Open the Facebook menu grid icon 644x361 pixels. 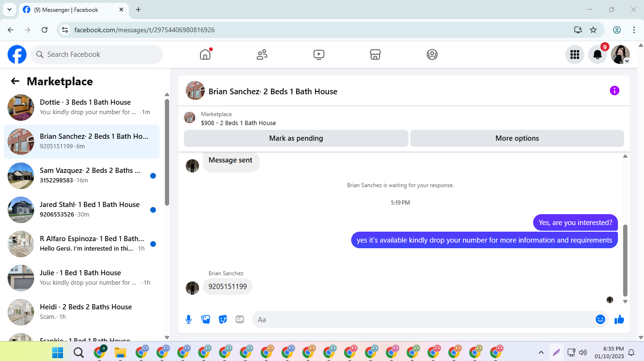click(575, 54)
